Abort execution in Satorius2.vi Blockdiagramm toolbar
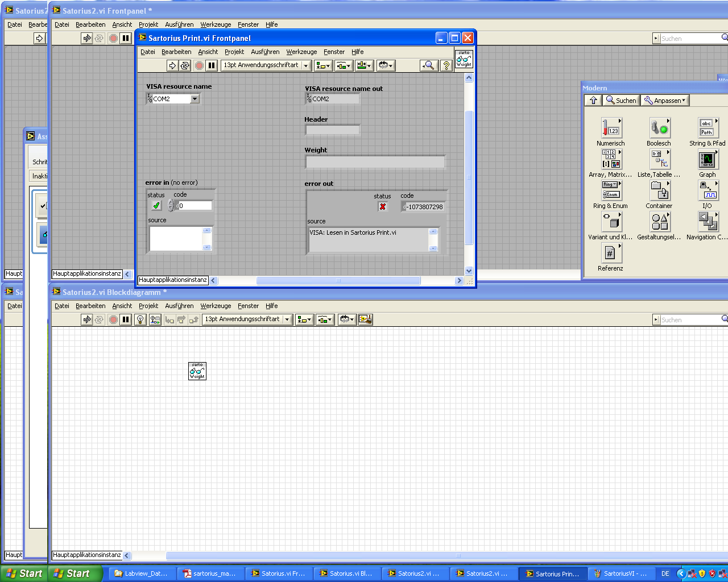 113,319
